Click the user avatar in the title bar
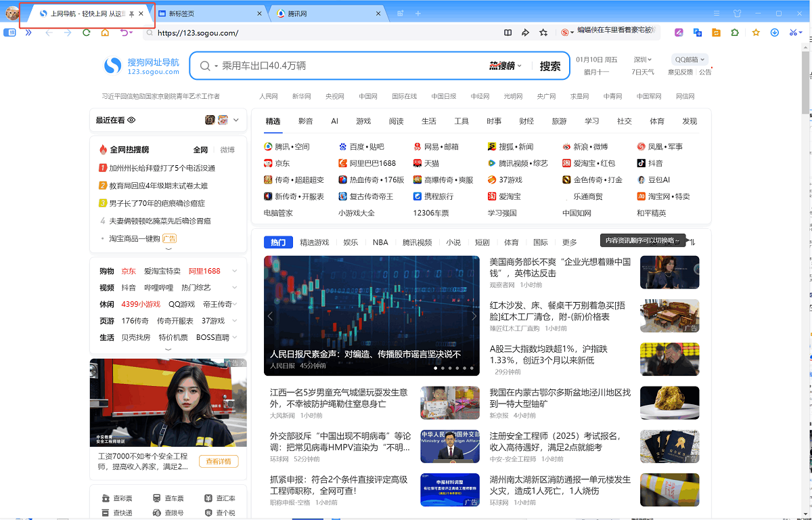The image size is (812, 520). [x=12, y=13]
